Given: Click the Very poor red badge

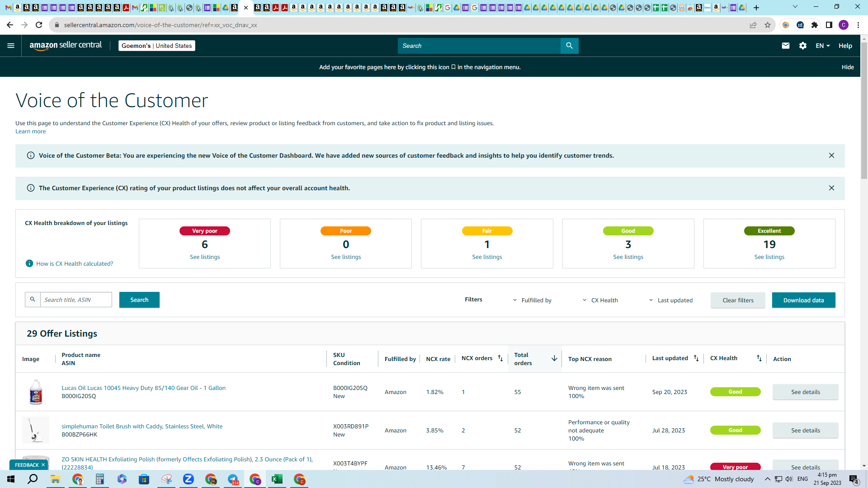Looking at the screenshot, I should (x=205, y=231).
